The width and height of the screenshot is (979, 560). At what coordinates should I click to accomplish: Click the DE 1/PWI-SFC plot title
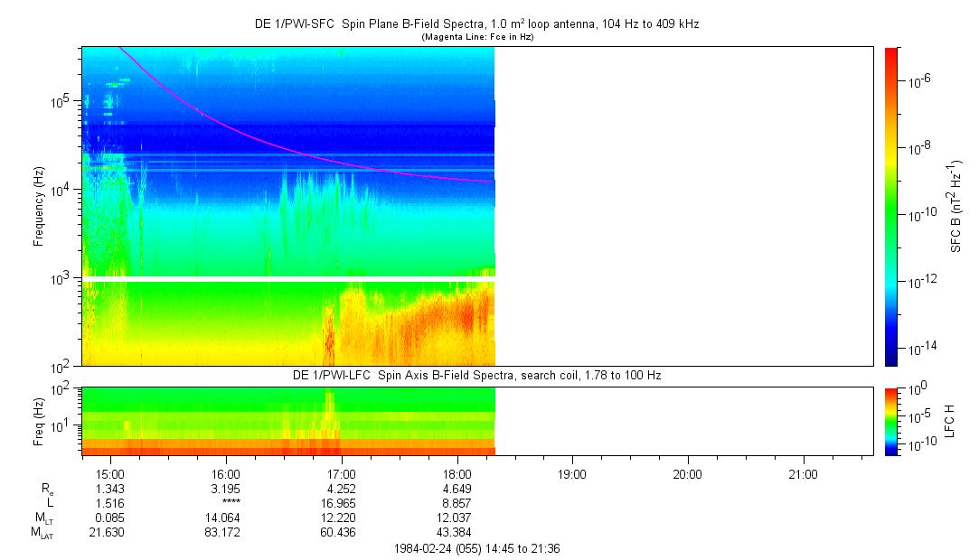coord(476,24)
